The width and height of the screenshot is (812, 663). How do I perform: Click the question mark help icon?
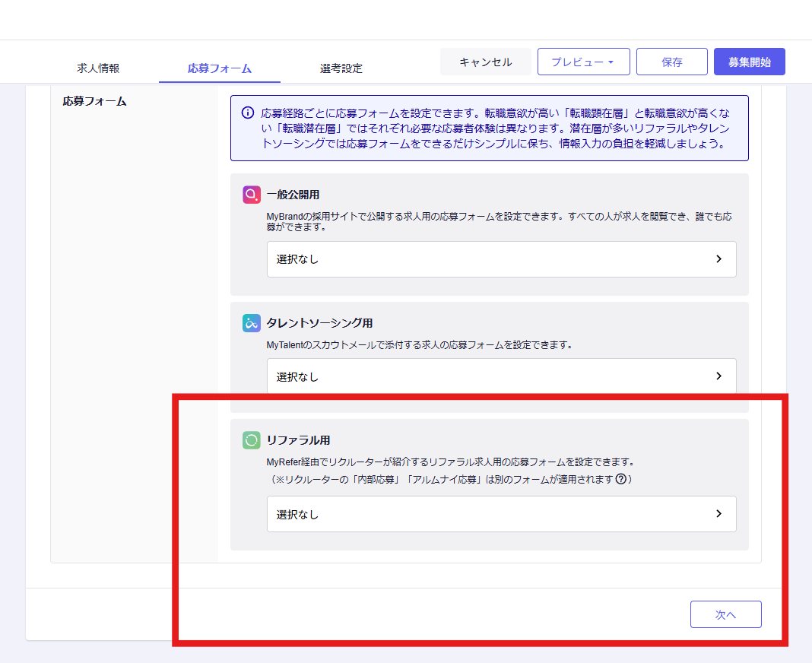tap(620, 479)
